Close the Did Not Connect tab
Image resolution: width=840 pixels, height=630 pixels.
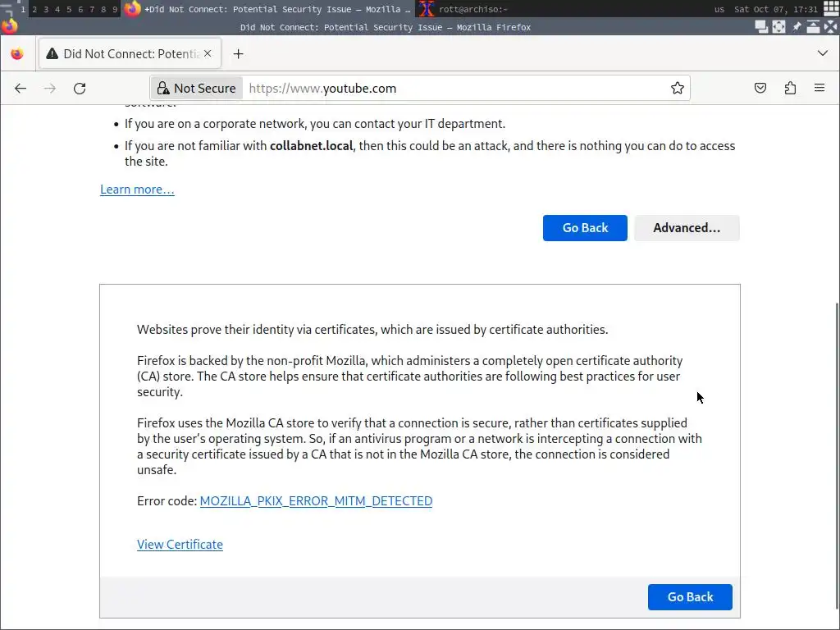point(208,53)
